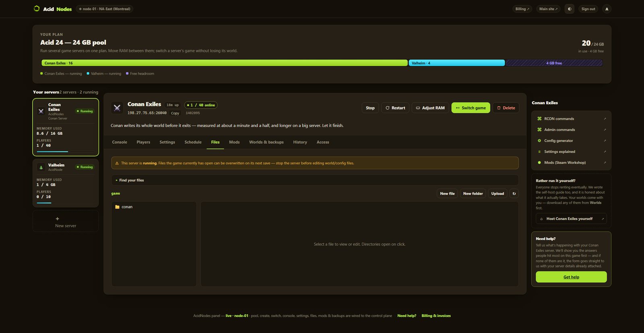Click the Adjust RAM button
The image size is (644, 333).
pos(430,108)
